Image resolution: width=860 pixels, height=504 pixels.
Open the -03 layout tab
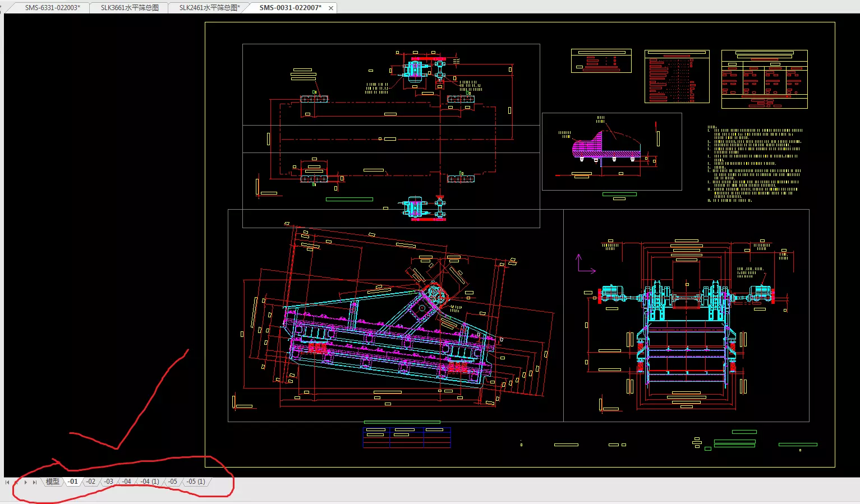109,482
